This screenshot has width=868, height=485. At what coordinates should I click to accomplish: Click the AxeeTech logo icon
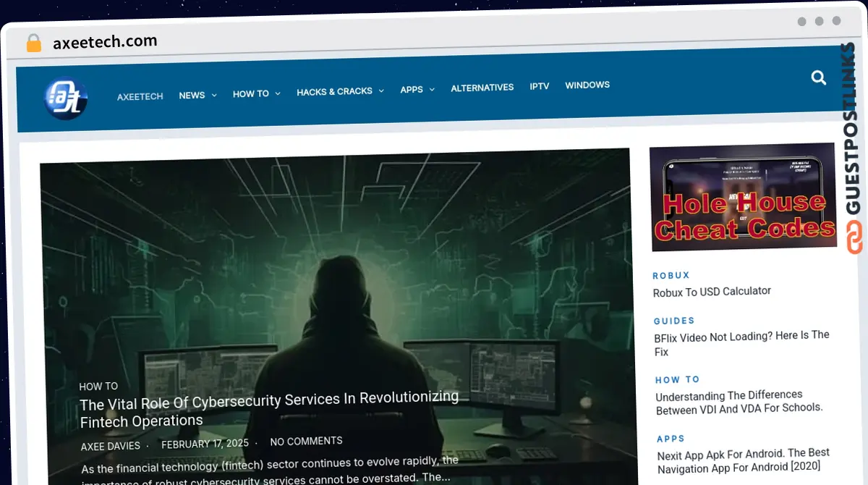click(x=65, y=98)
